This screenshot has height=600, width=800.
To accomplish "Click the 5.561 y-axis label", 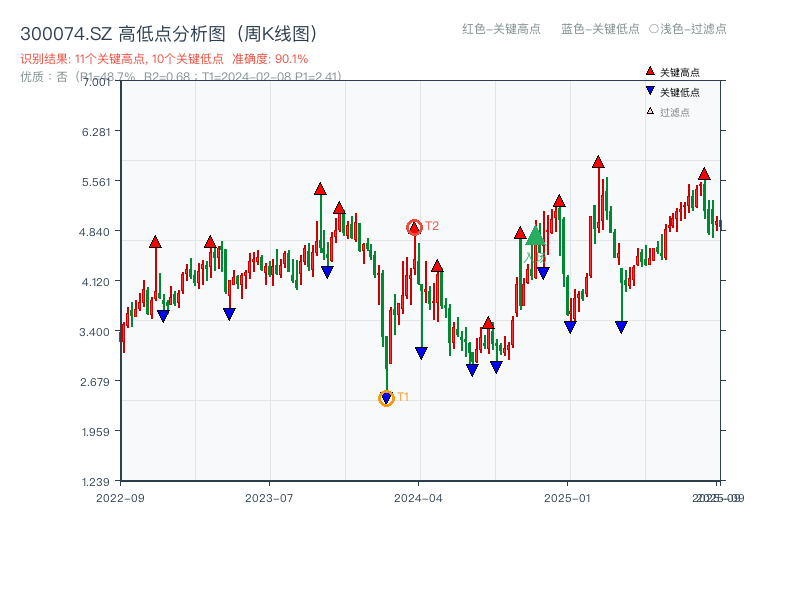I will (96, 182).
